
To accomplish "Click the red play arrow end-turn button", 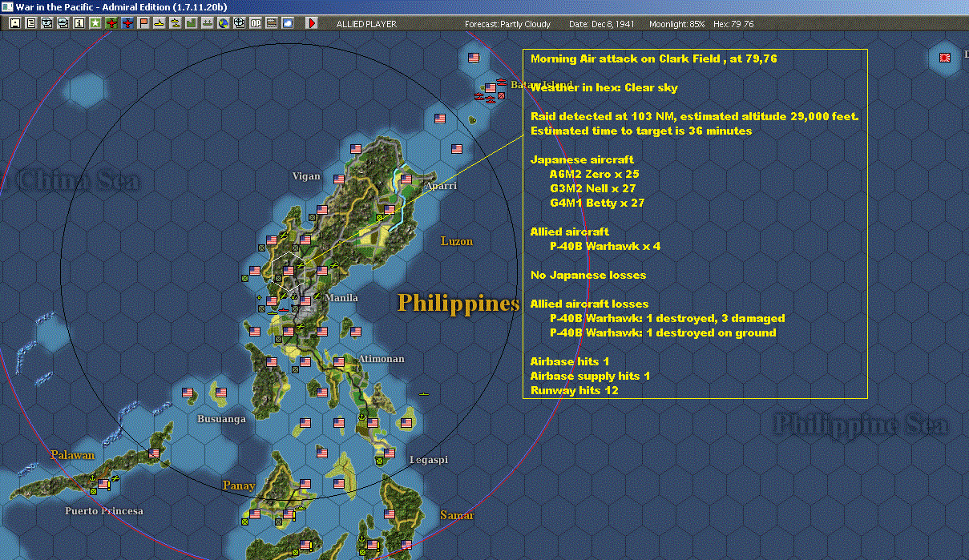I will click(312, 23).
